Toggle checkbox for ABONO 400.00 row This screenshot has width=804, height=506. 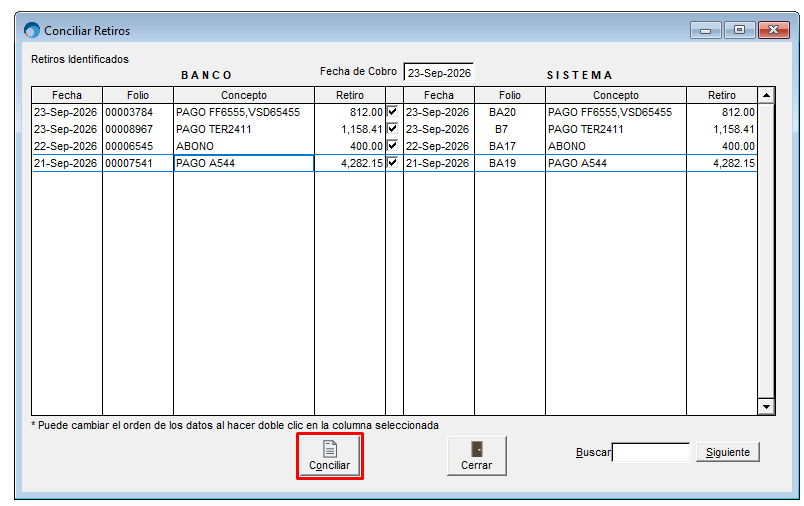pos(393,145)
